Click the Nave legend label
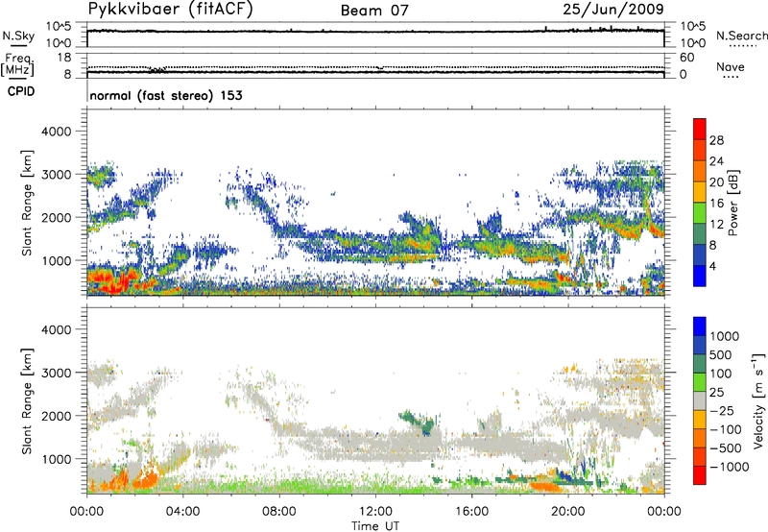This screenshot has width=768, height=532. coord(731,66)
